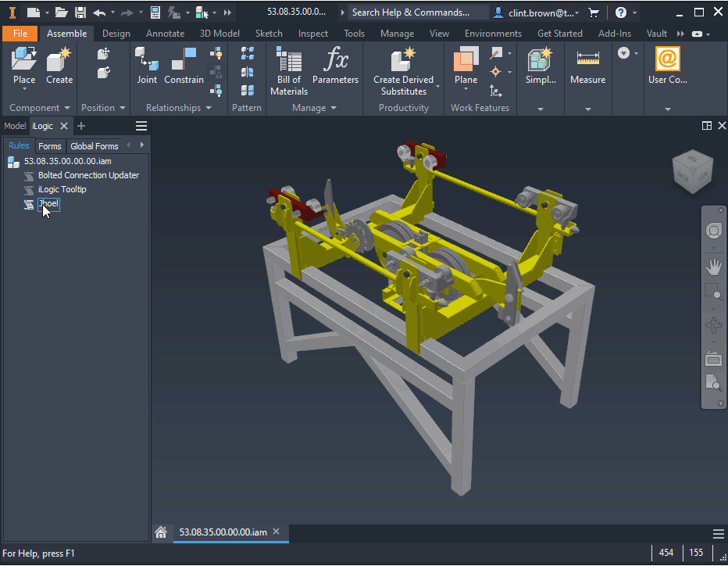The width and height of the screenshot is (728, 566).
Task: Open the Parameters dialog
Action: [336, 66]
